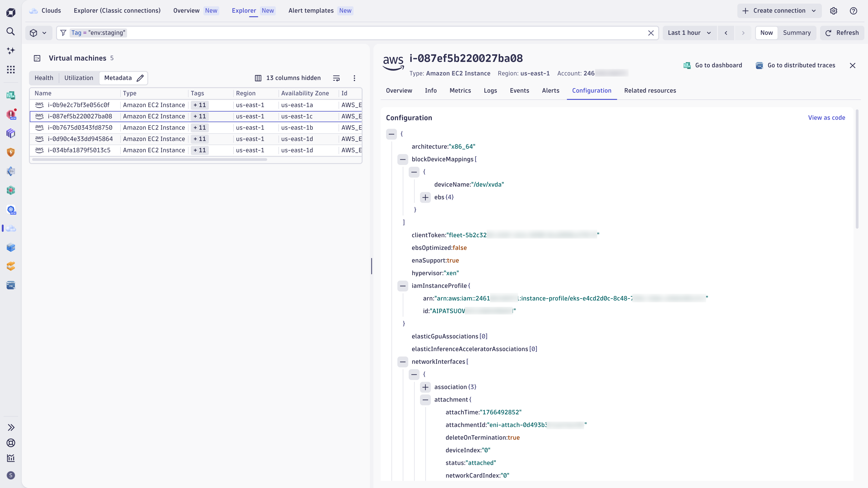
Task: Expand sidebar with double chevron icon
Action: pyautogui.click(x=11, y=427)
